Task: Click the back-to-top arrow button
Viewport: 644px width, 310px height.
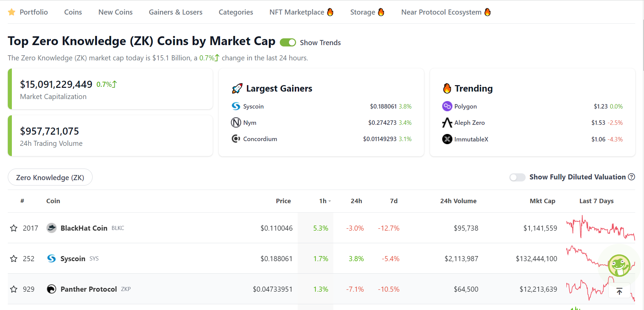Action: (619, 291)
